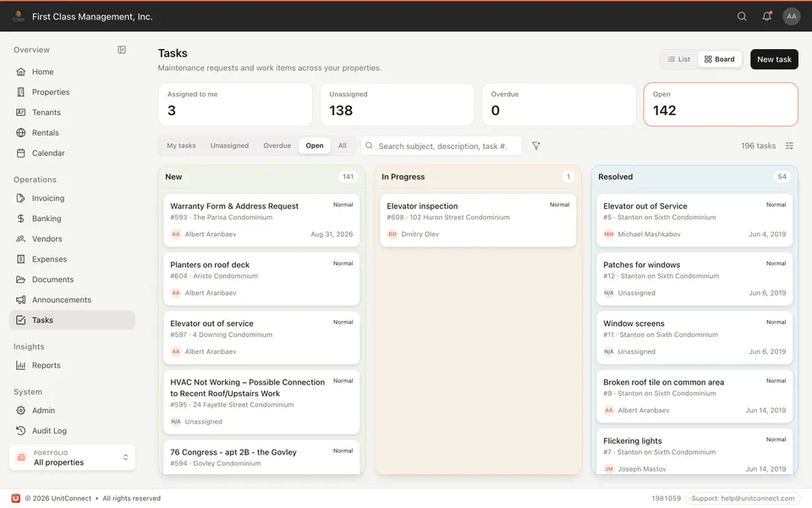Open the Elevator out of service #597 card
Screen dimensions: 812x508
261,338
